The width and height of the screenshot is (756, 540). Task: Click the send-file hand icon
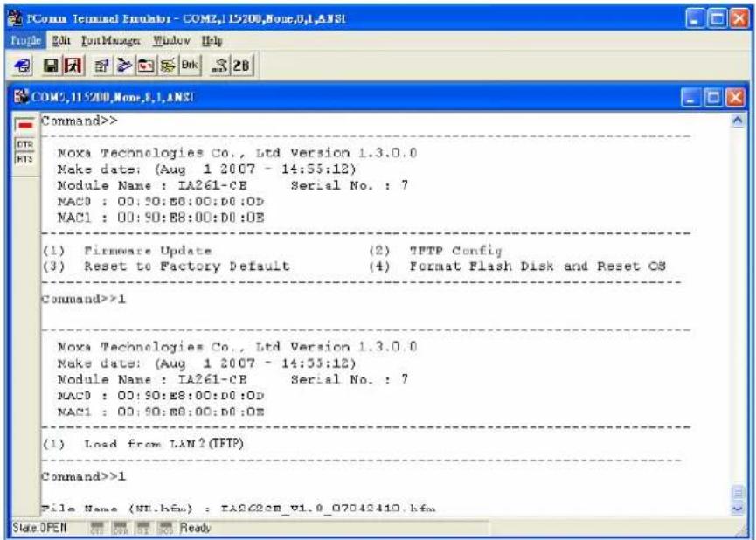[x=124, y=66]
